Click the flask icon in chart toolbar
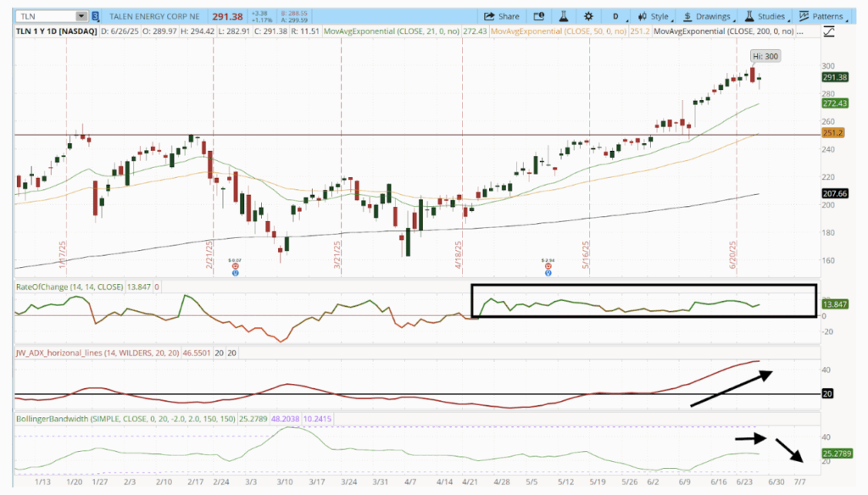 pos(564,16)
